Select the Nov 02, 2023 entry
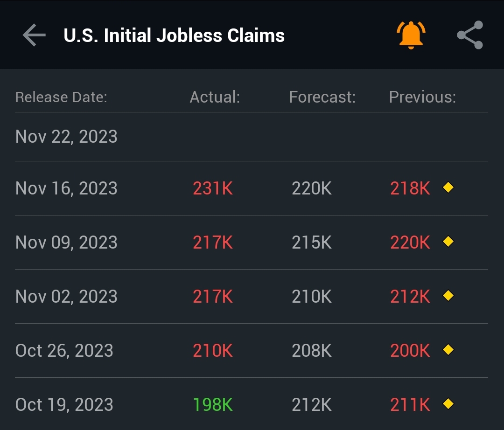 point(252,297)
